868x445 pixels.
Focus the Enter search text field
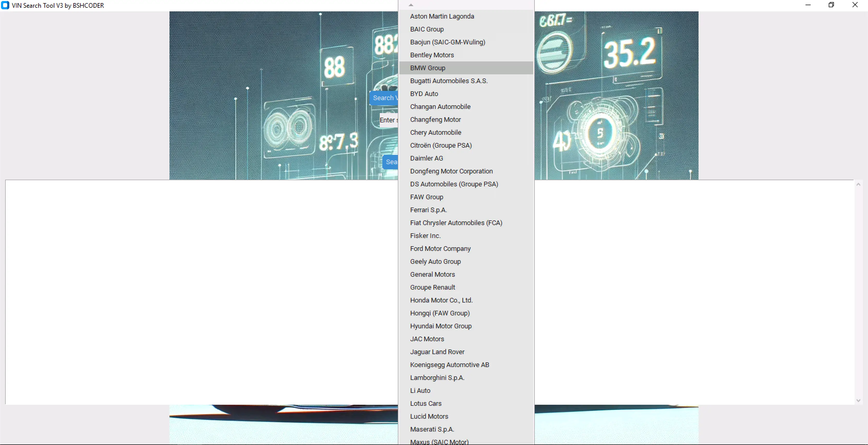click(x=389, y=120)
